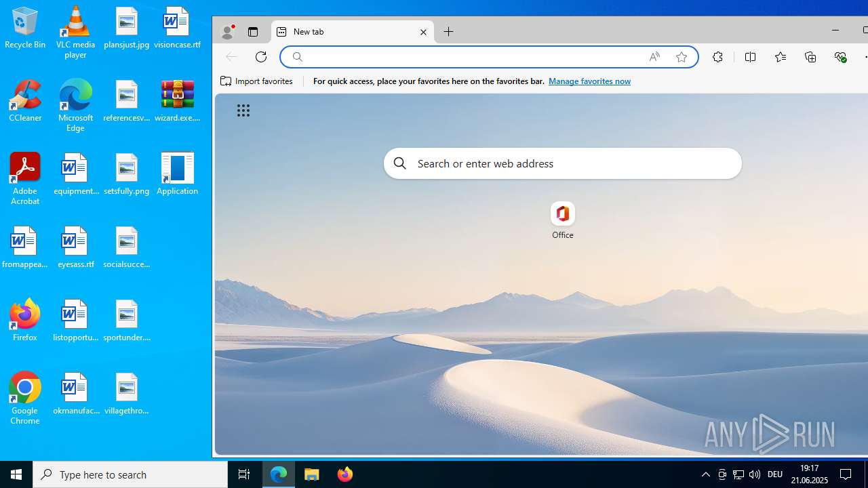Open Task View on taskbar
Screen dimensions: 868x488
pyautogui.click(x=244, y=474)
